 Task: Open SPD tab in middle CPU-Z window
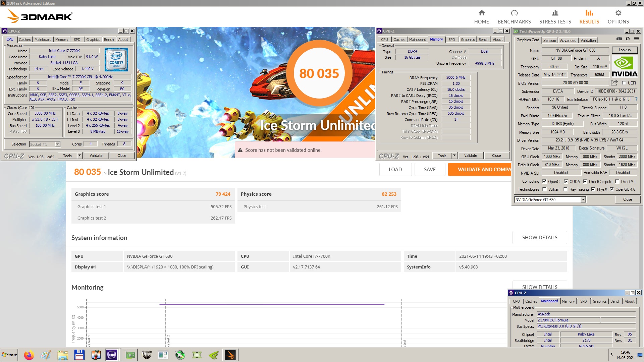coord(452,40)
